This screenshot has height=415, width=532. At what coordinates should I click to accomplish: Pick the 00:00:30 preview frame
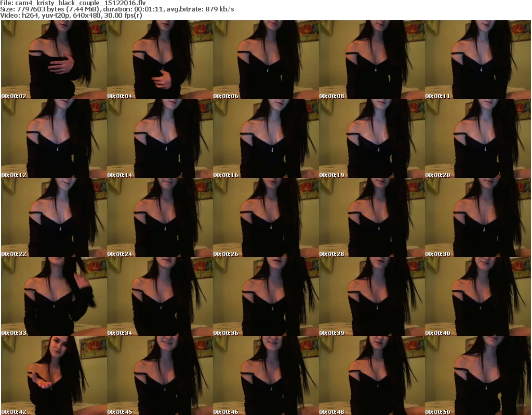(478, 218)
